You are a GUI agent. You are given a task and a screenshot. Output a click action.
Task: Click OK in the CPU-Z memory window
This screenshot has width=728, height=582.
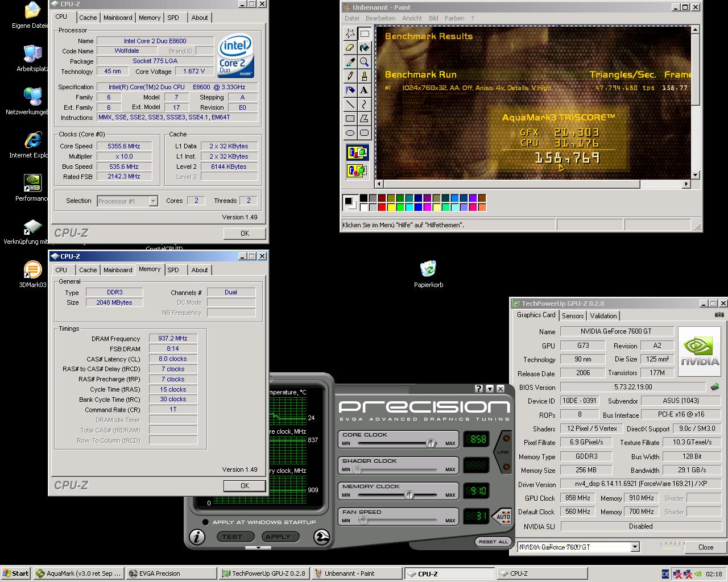click(245, 486)
